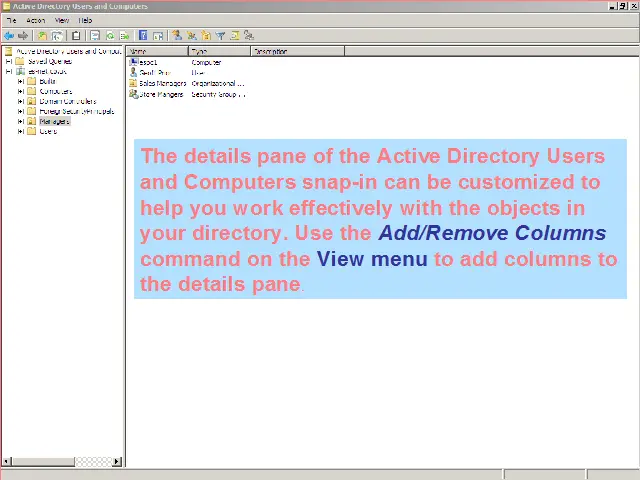Collapse the domain node in the tree
Screen dimensions: 640x480
click(9, 71)
